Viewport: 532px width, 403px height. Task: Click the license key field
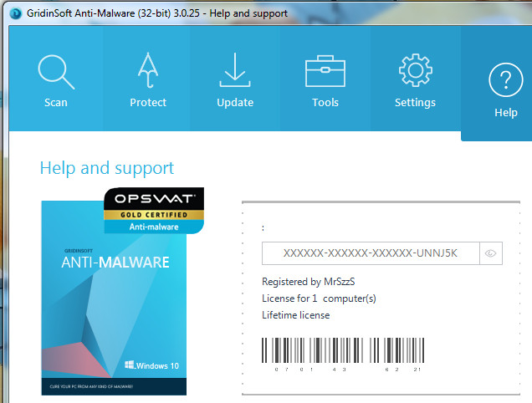[371, 253]
